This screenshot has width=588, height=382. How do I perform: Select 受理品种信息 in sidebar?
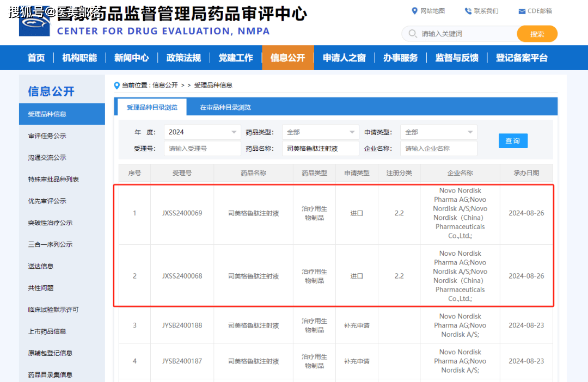coord(62,114)
